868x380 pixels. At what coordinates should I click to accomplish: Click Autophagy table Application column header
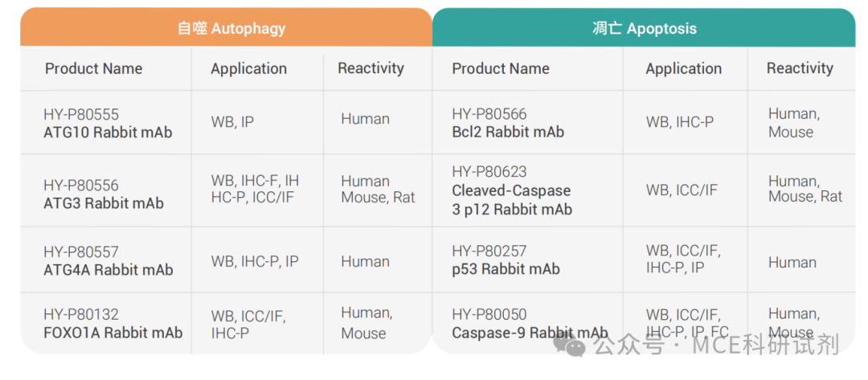248,68
